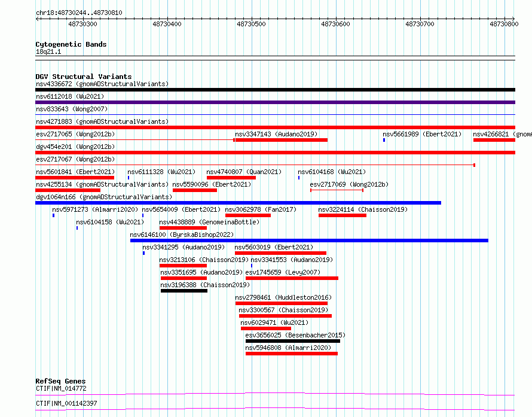Click red bar beneath nsv5601841 Ebert2021

(x=75, y=178)
